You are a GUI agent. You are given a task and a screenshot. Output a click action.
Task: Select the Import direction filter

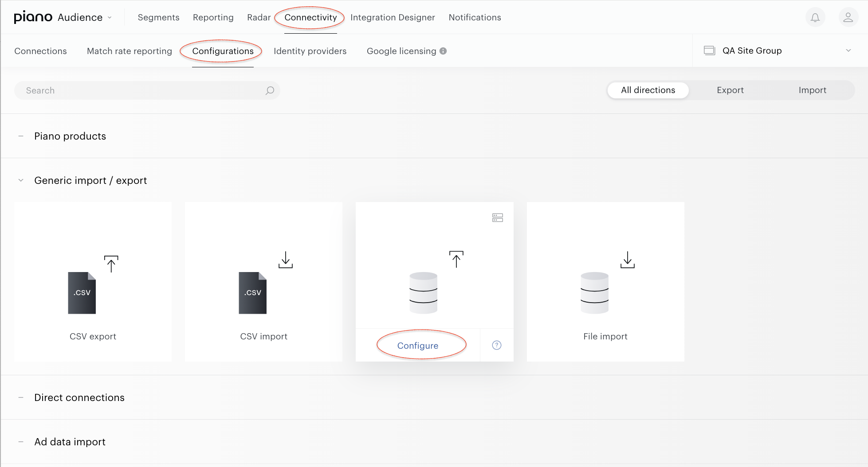coord(813,90)
